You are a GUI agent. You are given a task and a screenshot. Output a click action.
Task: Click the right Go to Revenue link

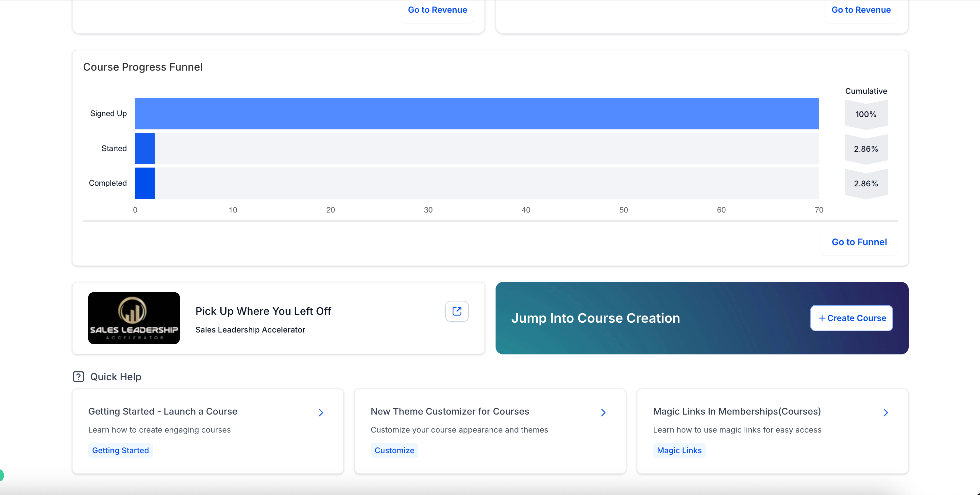861,10
